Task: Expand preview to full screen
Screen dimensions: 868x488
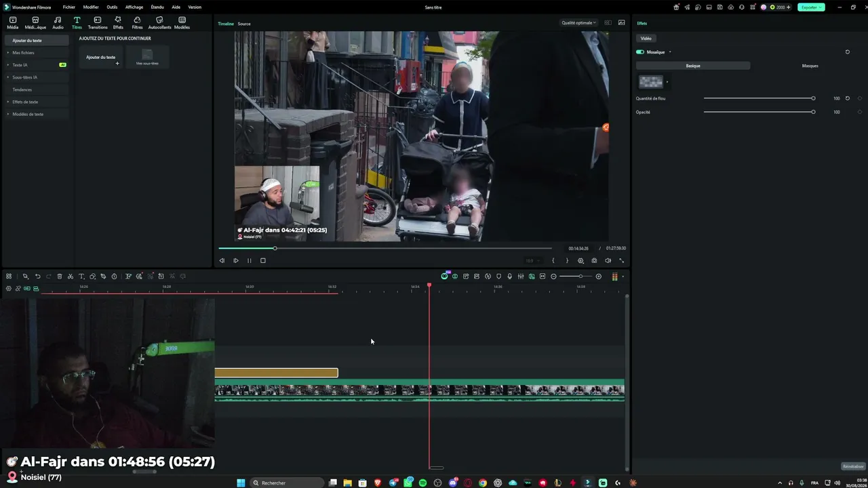Action: click(x=621, y=261)
